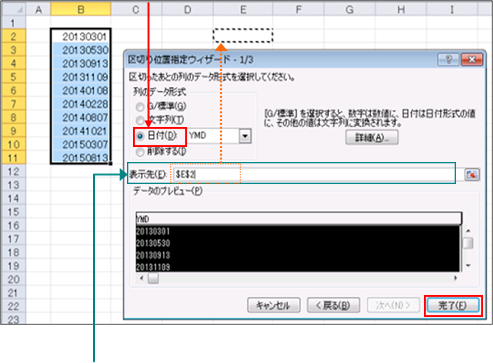Click the help question mark button in dialog
Image resolution: width=493 pixels, height=363 pixels.
pyautogui.click(x=448, y=60)
